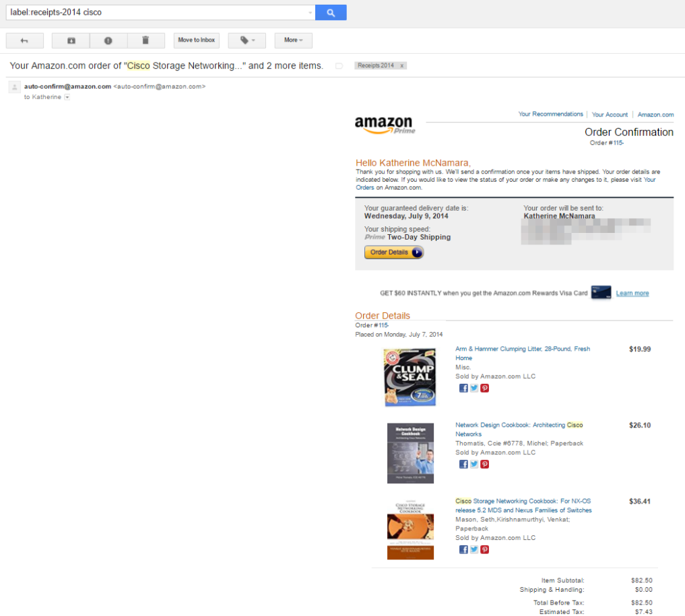Share Network Design Cookbook on Facebook
This screenshot has width=685, height=616.
[x=463, y=464]
